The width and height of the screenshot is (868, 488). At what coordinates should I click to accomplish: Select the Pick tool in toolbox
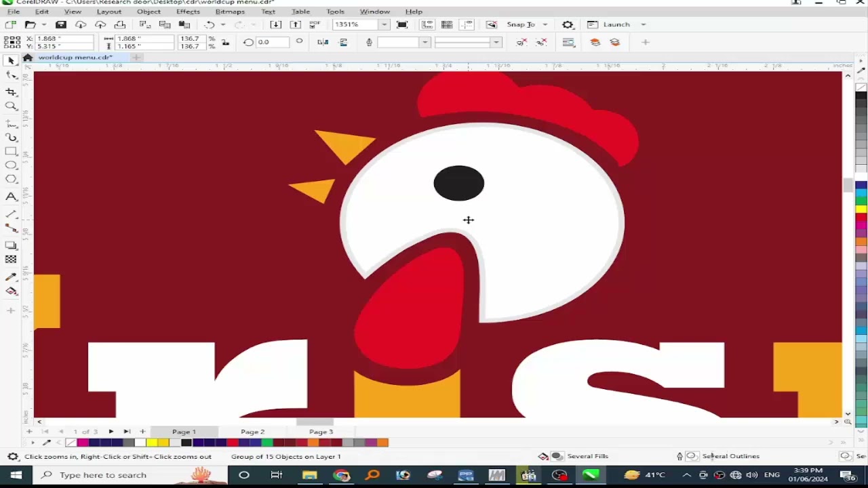tap(11, 60)
